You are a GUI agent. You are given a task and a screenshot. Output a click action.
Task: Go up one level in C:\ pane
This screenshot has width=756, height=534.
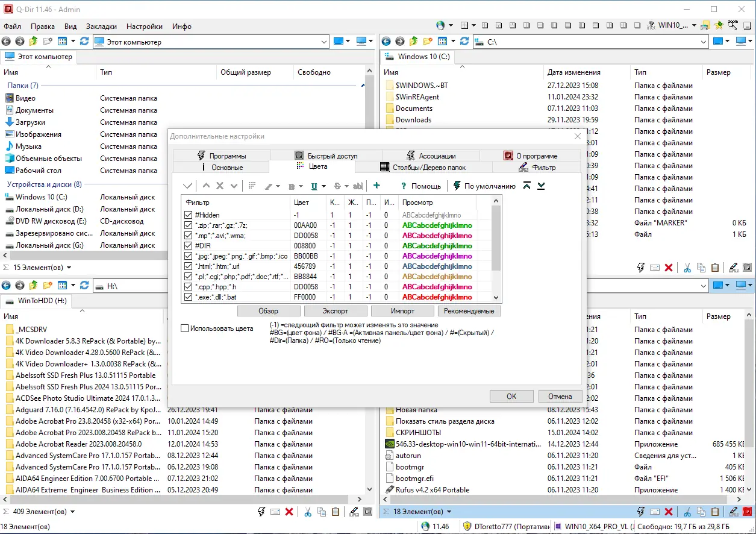point(414,42)
